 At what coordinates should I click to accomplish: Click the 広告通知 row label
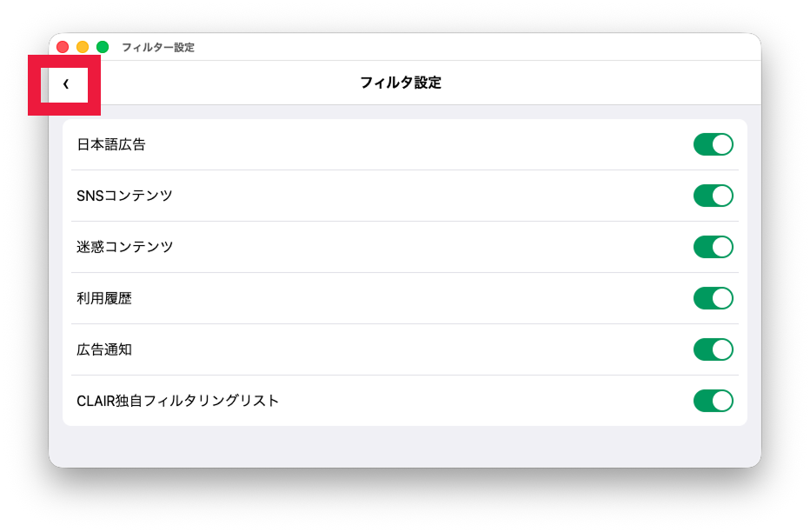[x=104, y=349]
